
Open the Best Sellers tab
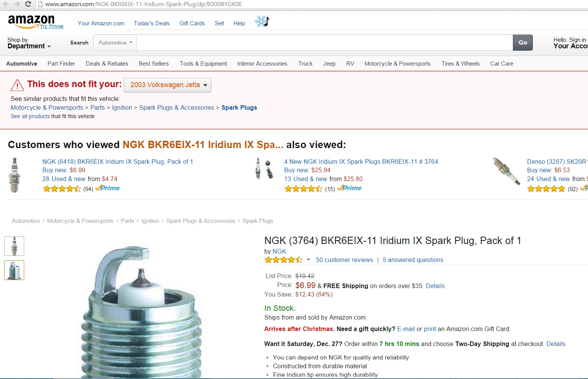tap(154, 64)
